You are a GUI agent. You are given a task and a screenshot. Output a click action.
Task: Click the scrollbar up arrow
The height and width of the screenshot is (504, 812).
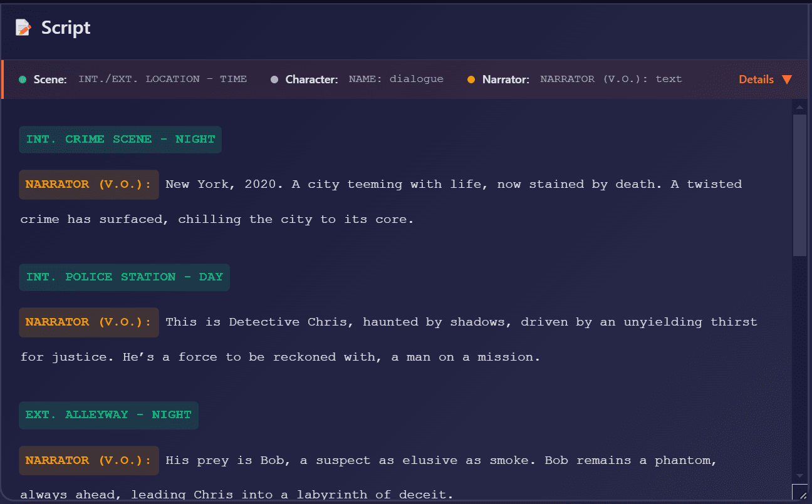(800, 106)
